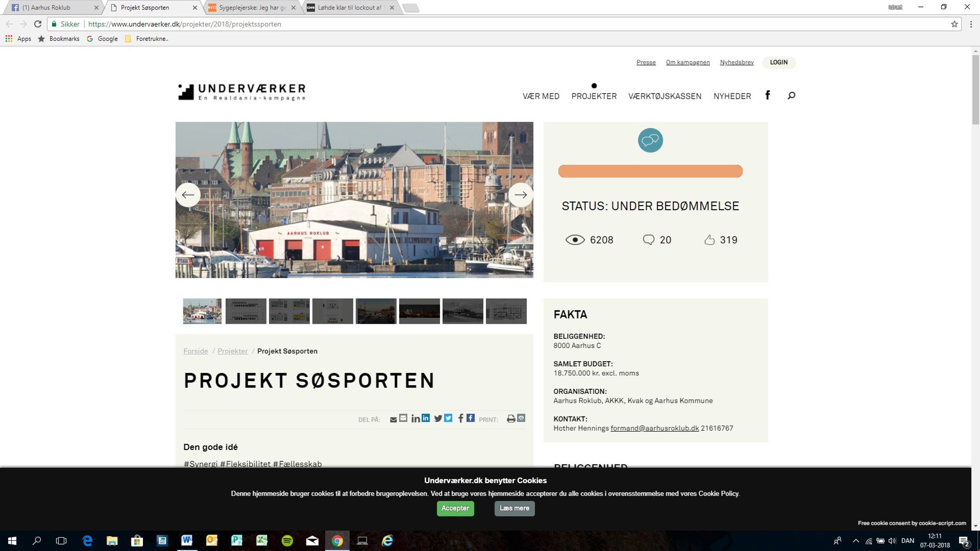
Task: Share on LinkedIn using the blue square icon
Action: click(x=426, y=418)
